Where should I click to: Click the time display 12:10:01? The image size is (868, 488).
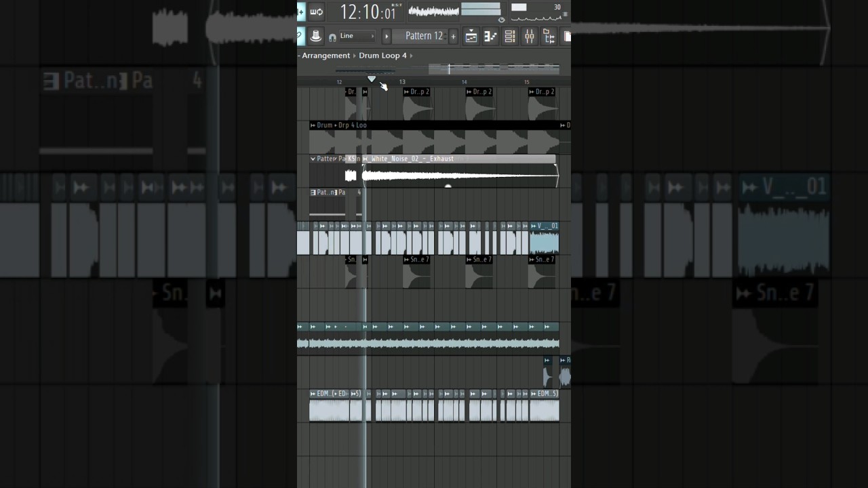tap(368, 12)
